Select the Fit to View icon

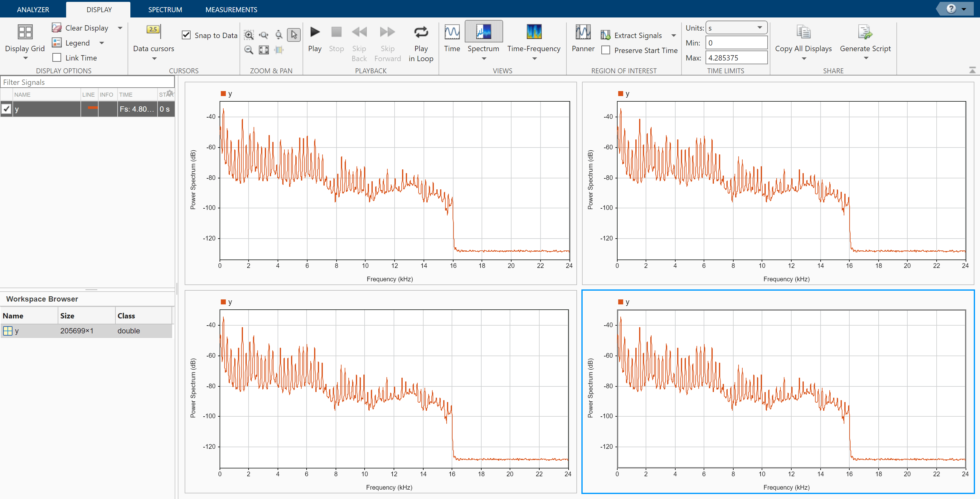[264, 50]
